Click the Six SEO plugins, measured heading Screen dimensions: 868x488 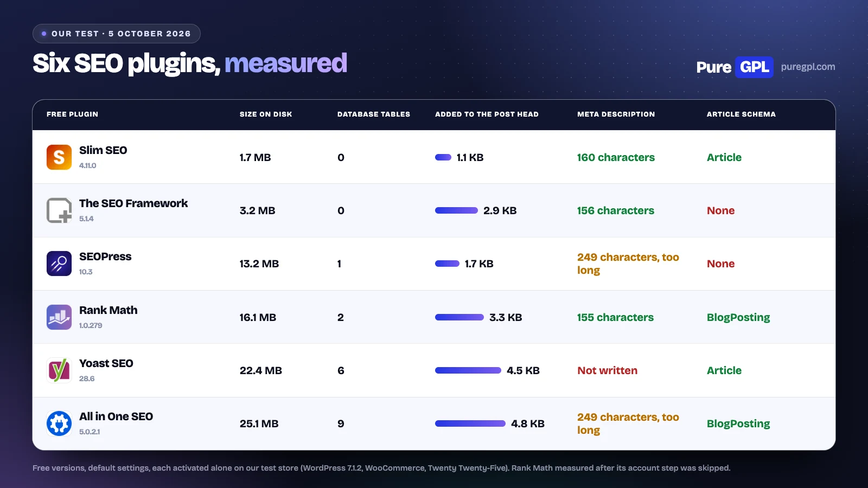click(x=190, y=63)
